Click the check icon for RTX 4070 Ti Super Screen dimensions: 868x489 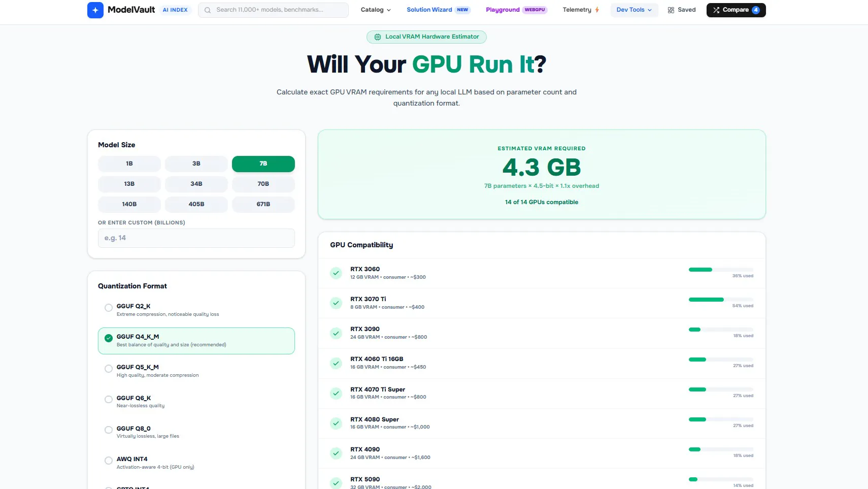336,393
